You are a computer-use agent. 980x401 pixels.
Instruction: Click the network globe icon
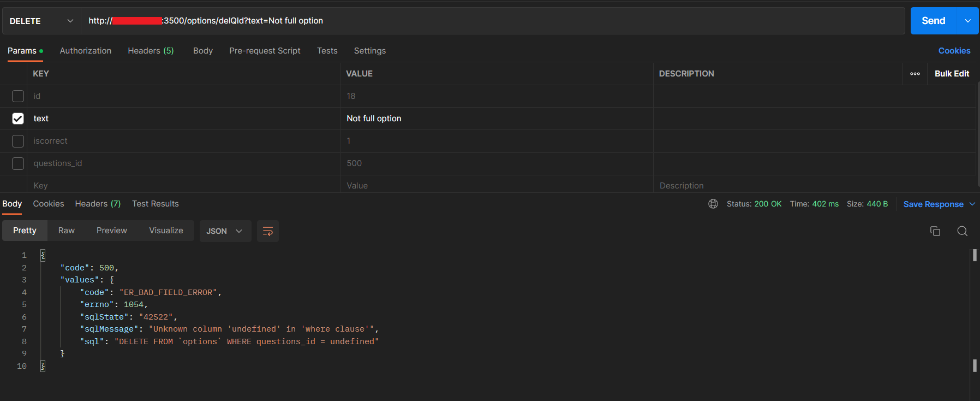coord(713,204)
